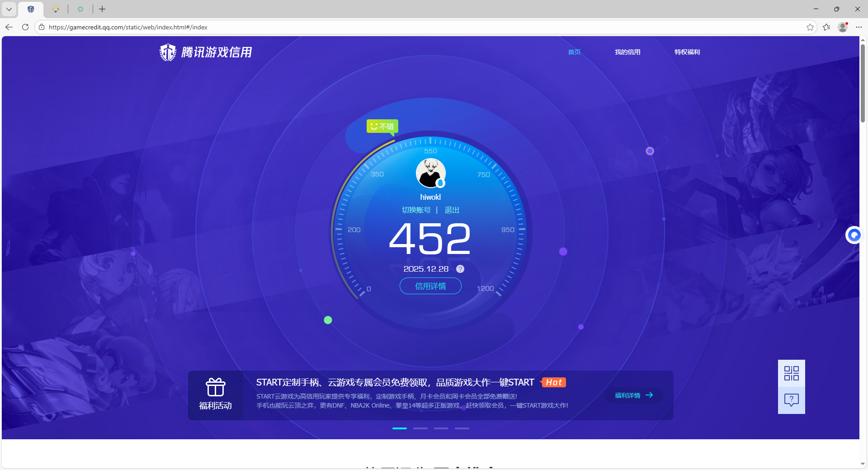The width and height of the screenshot is (868, 470).
Task: Open the browser ellipsis settings menu
Action: pyautogui.click(x=859, y=27)
